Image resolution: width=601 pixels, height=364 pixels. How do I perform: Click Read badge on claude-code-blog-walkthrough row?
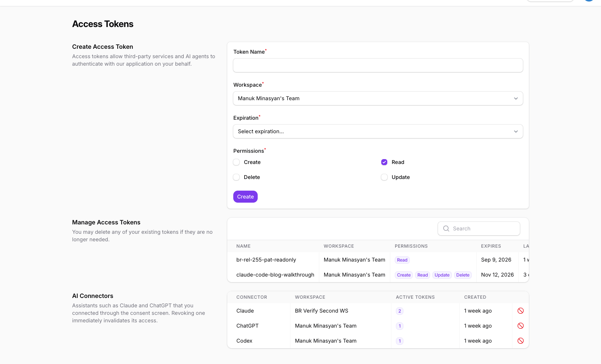[423, 275]
